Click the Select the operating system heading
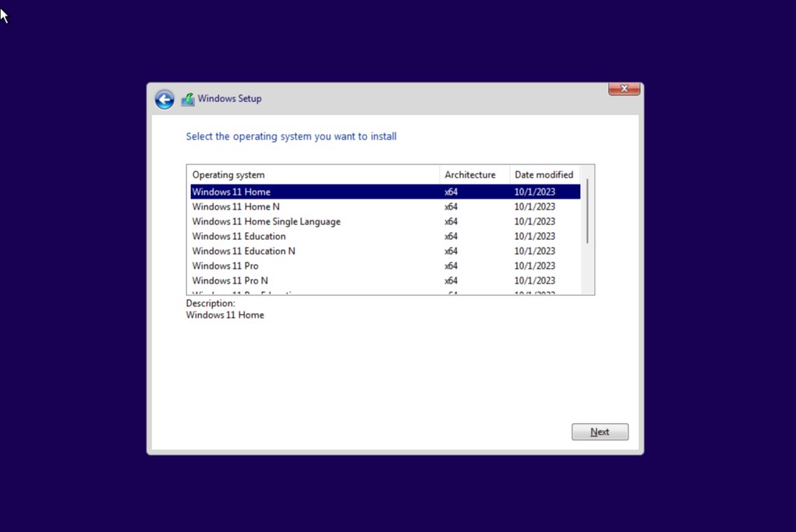 [x=291, y=136]
